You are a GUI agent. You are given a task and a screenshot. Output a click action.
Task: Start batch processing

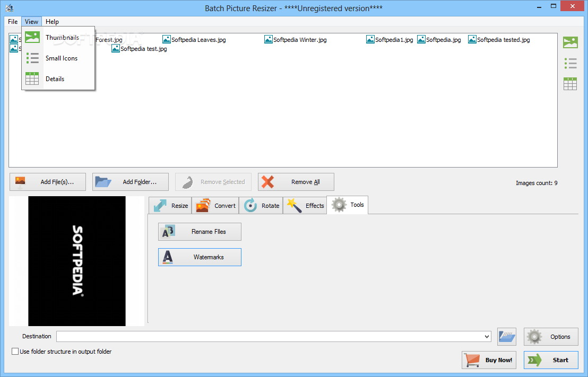[551, 360]
